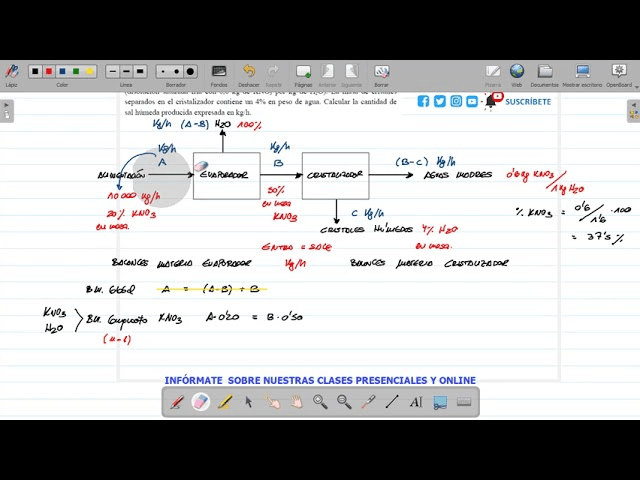Select the blue pen color

click(62, 71)
